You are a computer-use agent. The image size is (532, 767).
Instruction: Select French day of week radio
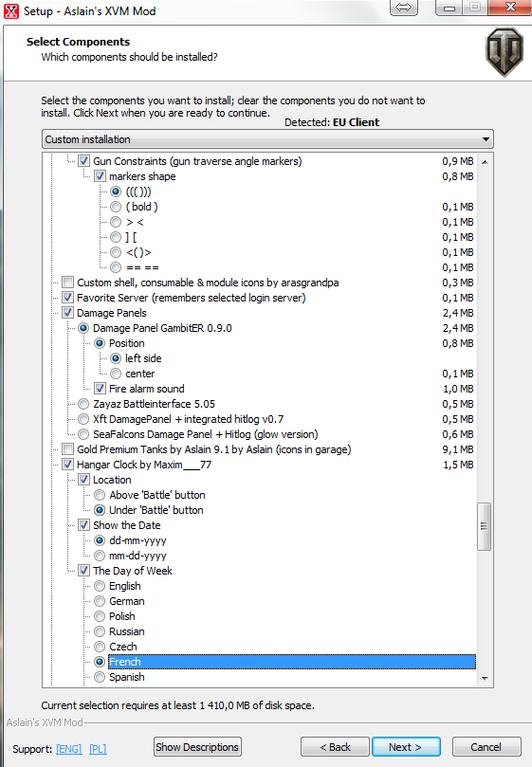coord(100,662)
